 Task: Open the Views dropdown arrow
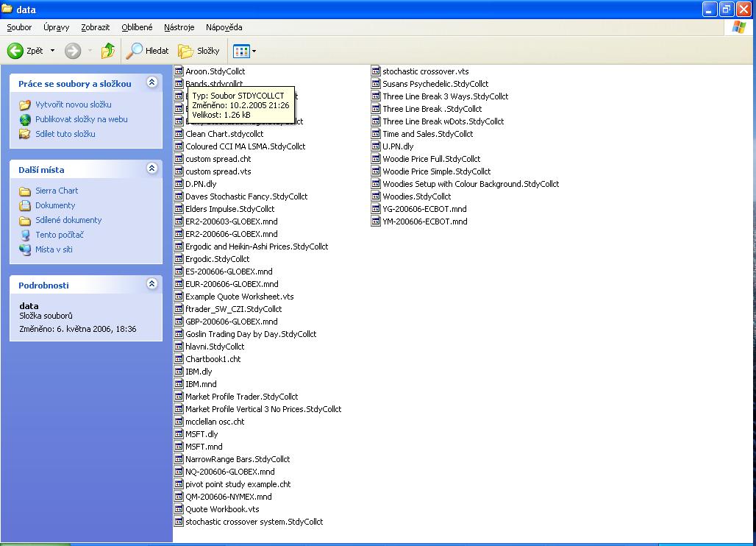[x=254, y=51]
